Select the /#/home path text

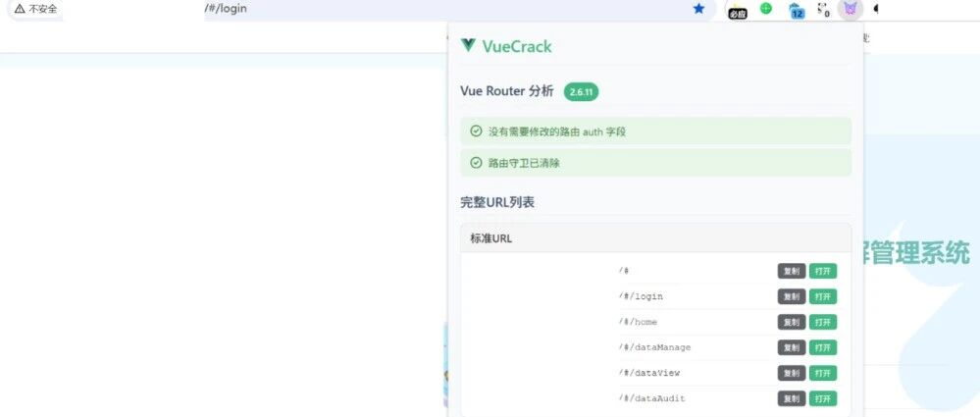638,322
